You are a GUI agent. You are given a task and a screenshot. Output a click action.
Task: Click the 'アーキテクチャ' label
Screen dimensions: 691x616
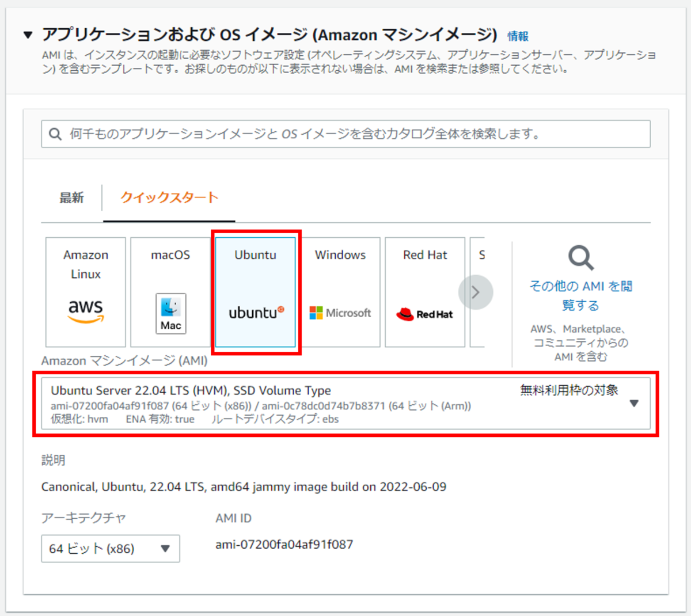click(83, 518)
